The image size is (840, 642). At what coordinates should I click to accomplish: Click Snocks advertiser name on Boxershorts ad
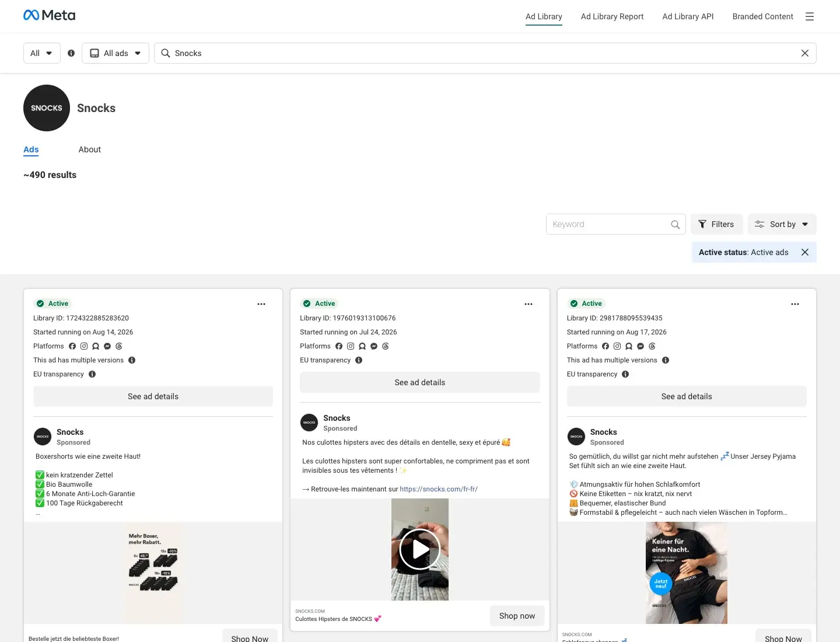pyautogui.click(x=70, y=432)
